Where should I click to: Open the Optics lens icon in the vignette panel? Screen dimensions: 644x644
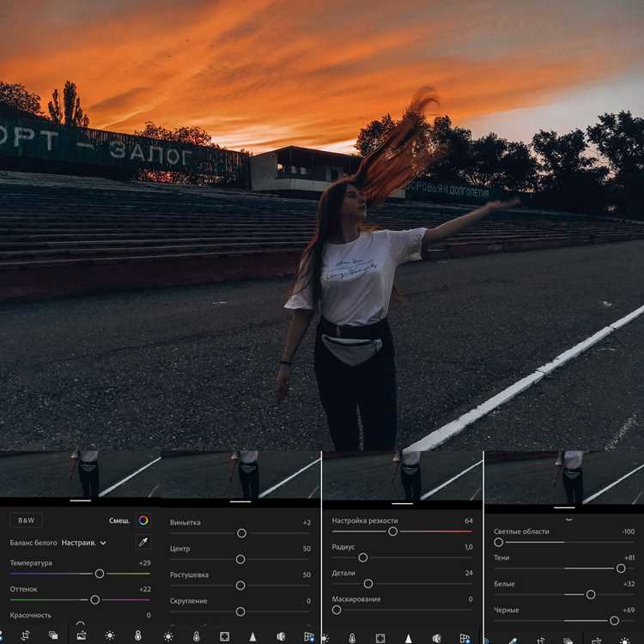coord(281,636)
